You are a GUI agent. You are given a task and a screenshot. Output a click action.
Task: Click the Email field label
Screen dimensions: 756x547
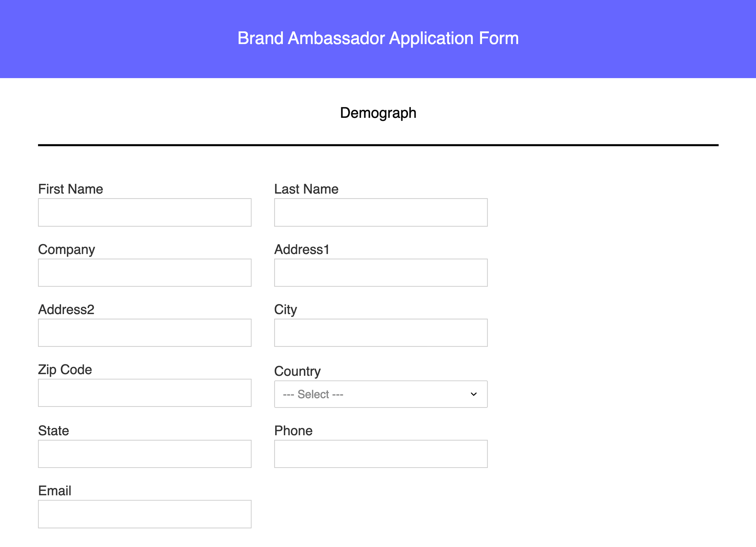tap(55, 491)
